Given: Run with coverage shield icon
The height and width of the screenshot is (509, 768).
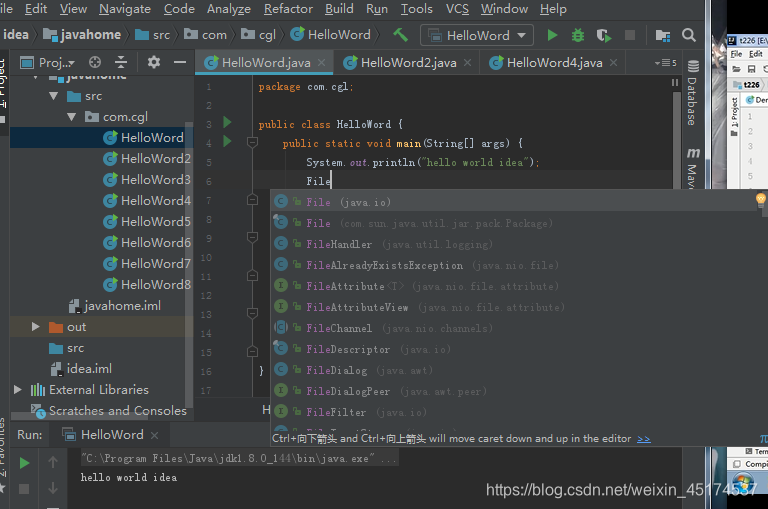Looking at the screenshot, I should 604,35.
